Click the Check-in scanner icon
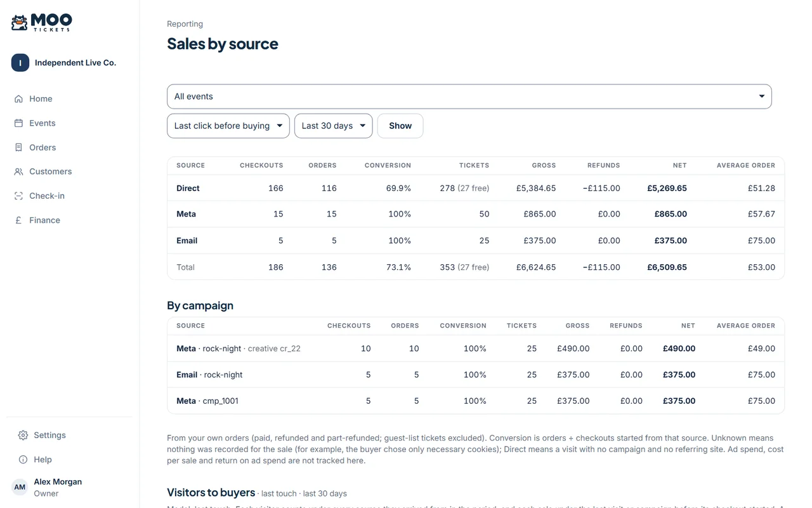The width and height of the screenshot is (812, 508). tap(18, 196)
